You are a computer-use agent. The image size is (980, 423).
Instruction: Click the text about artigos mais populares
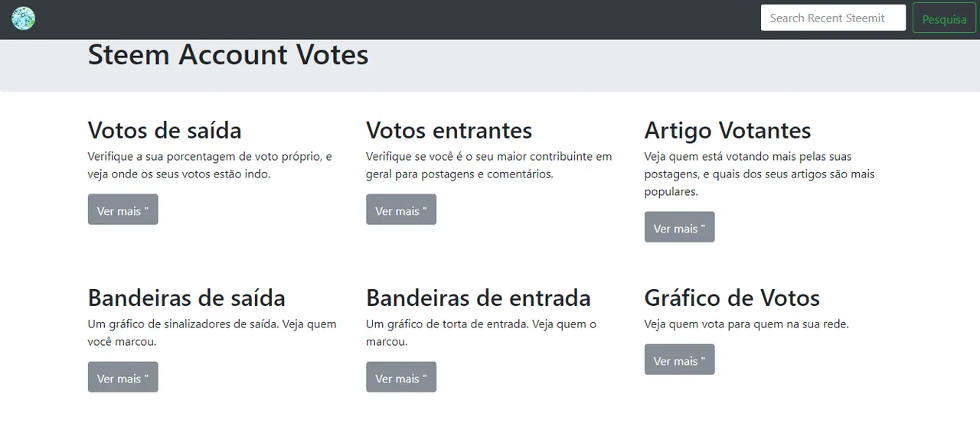click(759, 174)
